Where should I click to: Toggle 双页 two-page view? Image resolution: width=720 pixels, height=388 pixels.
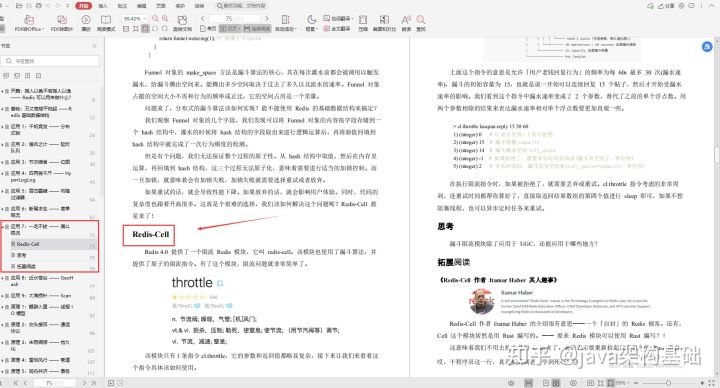(230, 28)
